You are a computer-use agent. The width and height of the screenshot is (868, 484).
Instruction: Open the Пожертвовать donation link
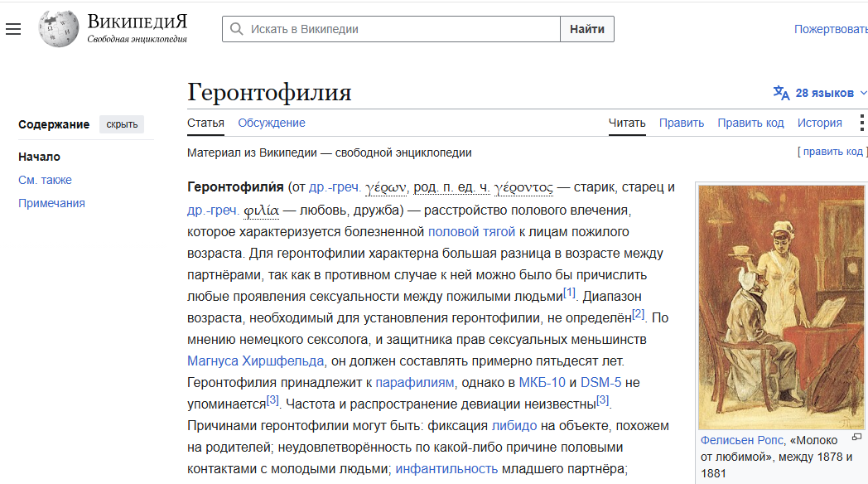831,29
